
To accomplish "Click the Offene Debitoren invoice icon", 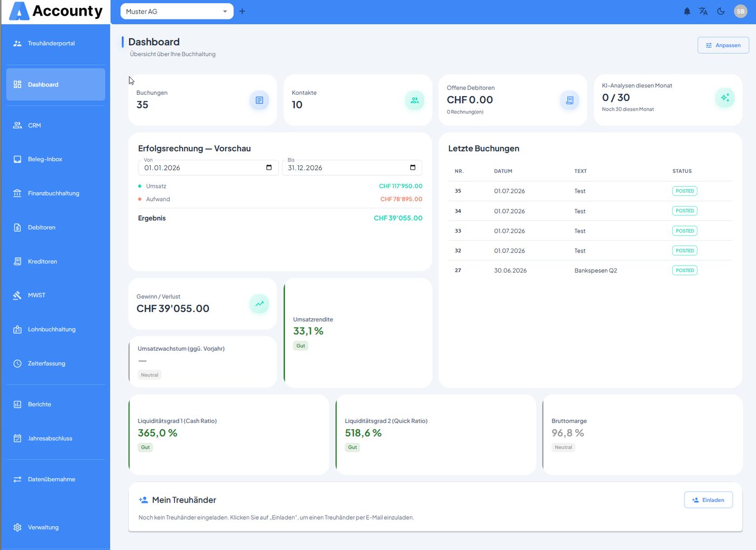I will [x=570, y=100].
